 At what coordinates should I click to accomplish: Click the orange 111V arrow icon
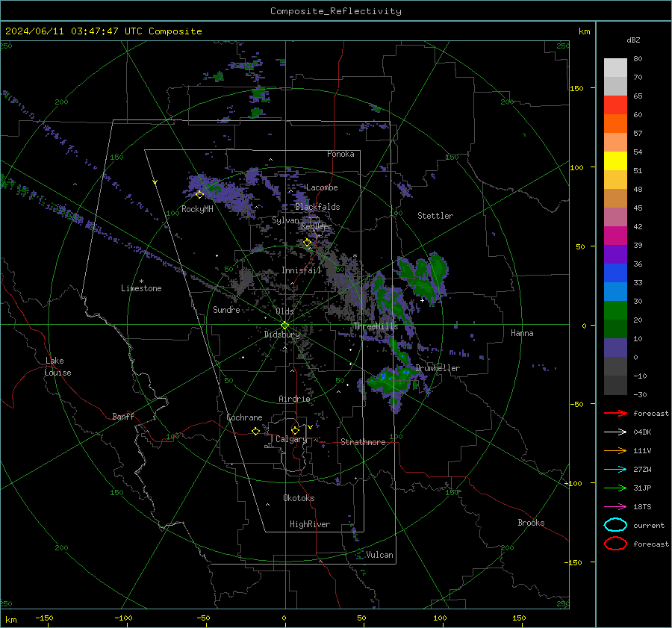click(615, 450)
